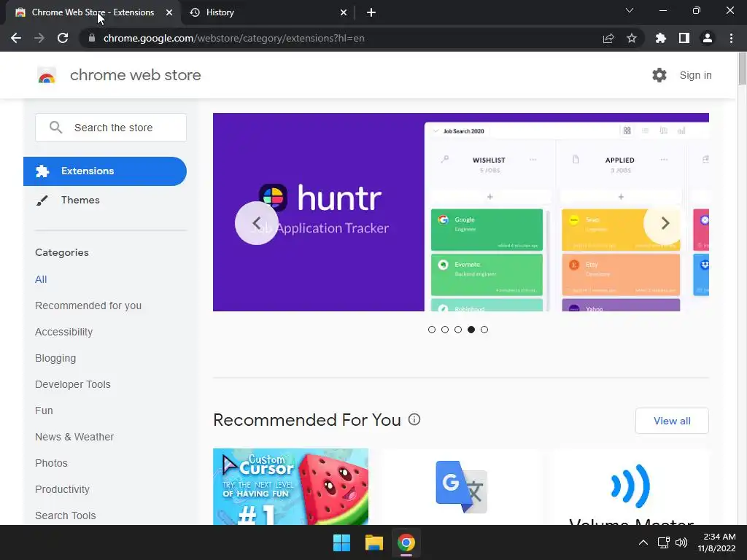Open a new browser tab

point(371,12)
